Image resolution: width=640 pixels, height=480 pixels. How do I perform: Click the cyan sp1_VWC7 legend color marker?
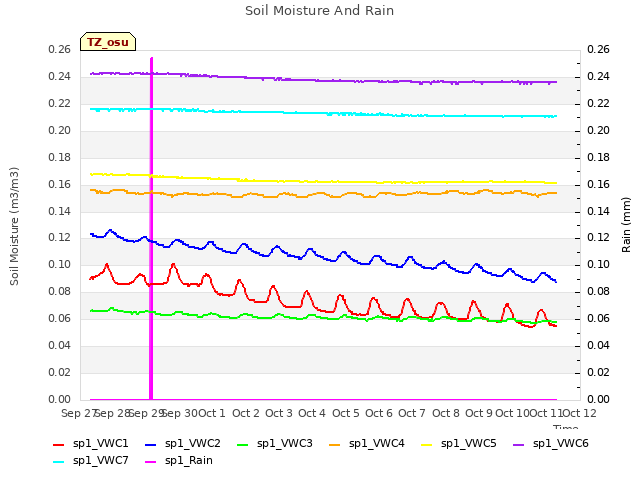point(58,462)
